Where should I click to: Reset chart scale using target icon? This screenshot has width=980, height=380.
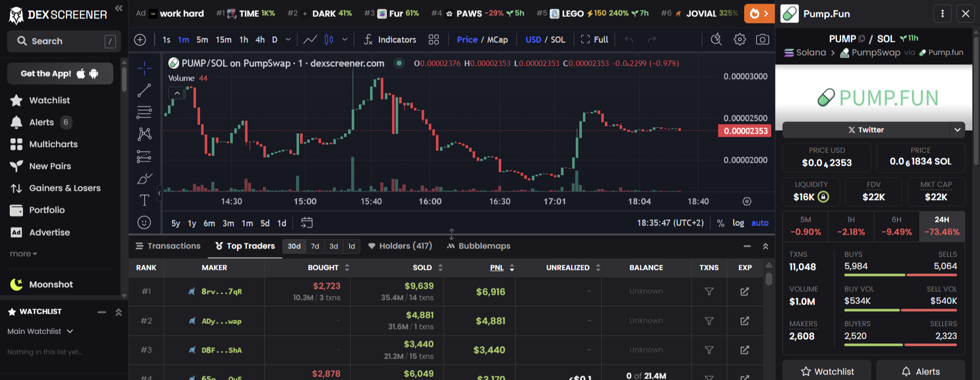[747, 201]
